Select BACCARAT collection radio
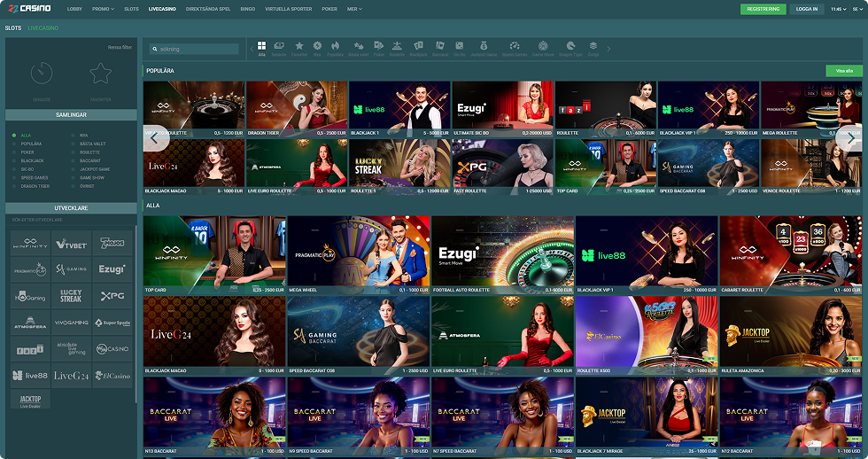The height and width of the screenshot is (459, 868). click(x=73, y=160)
